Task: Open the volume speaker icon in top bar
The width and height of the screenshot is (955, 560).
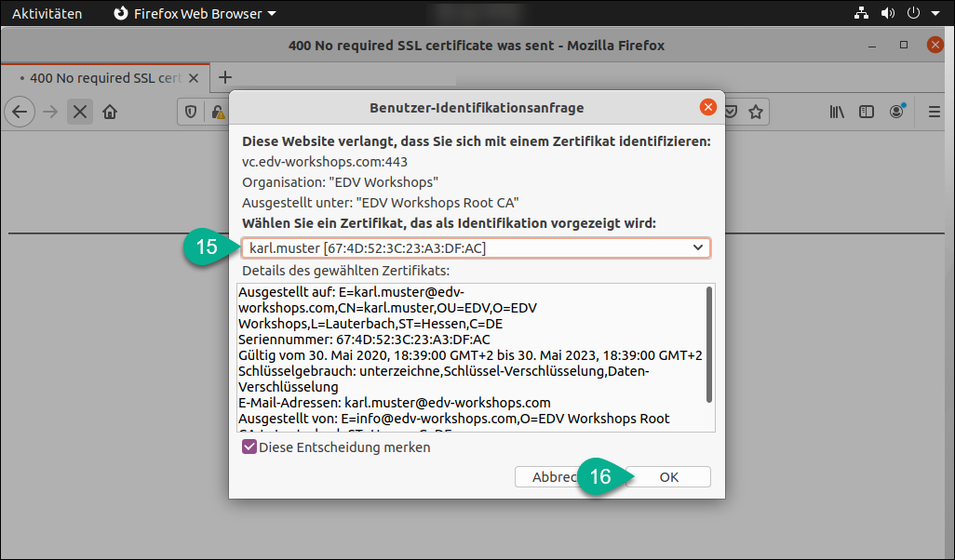Action: (x=887, y=13)
